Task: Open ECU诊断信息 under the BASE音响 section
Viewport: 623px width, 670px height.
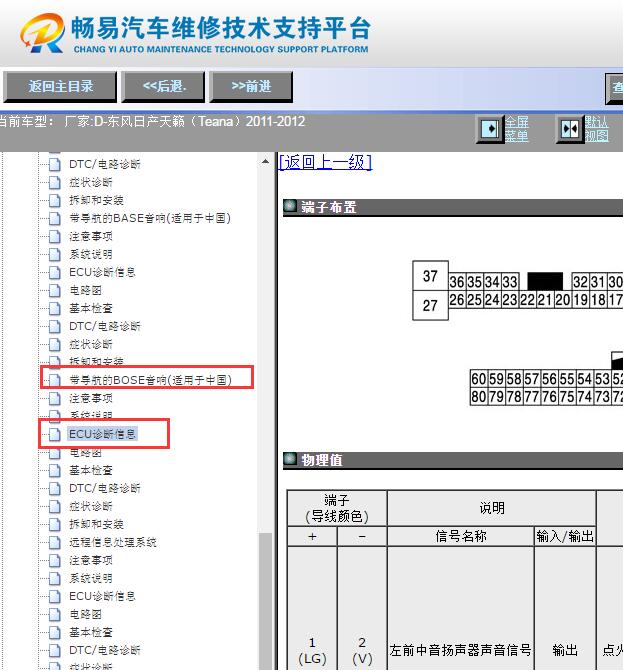Action: click(102, 273)
